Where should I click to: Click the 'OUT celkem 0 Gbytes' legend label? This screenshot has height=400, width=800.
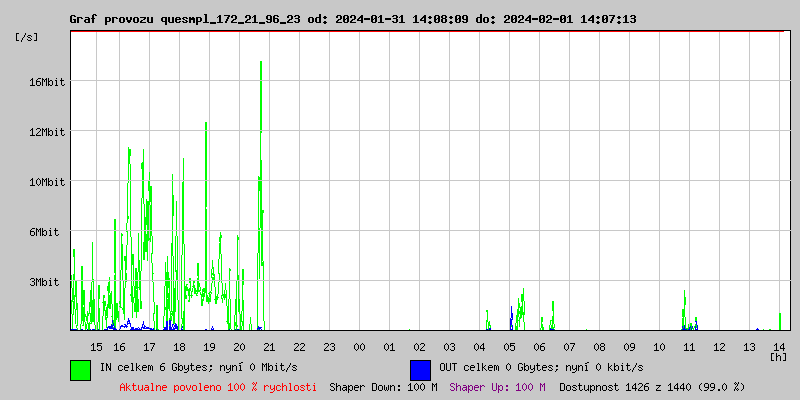541,367
